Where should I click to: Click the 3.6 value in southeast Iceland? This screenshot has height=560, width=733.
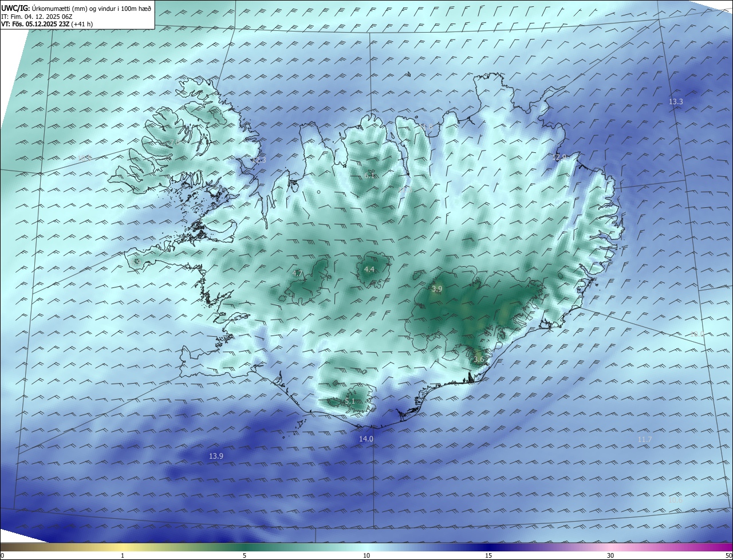click(x=479, y=360)
